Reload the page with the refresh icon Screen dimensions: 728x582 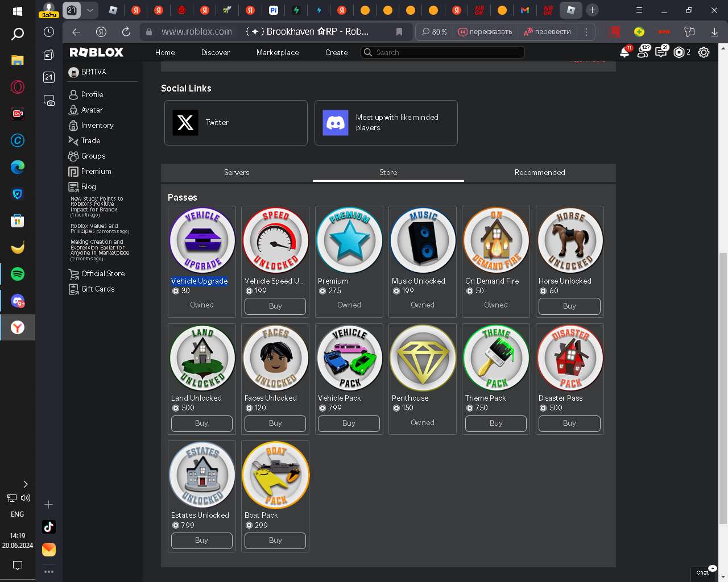click(126, 32)
